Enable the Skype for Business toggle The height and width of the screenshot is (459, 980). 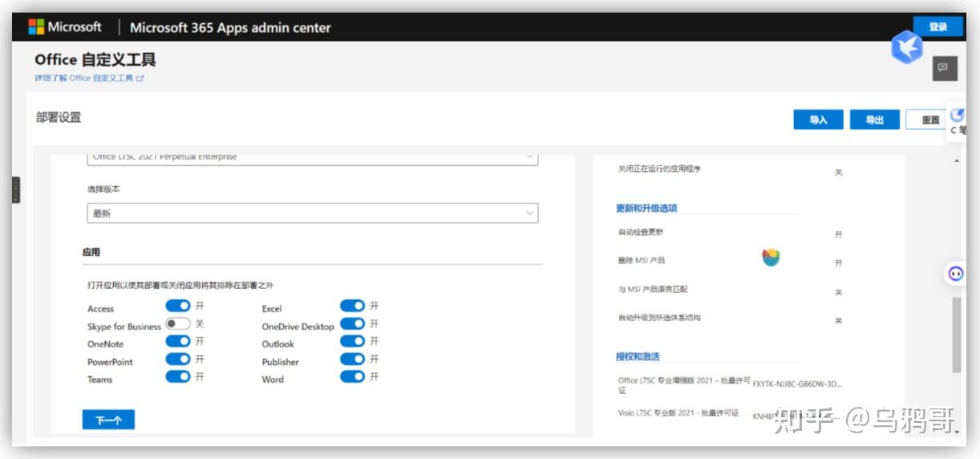click(x=178, y=324)
